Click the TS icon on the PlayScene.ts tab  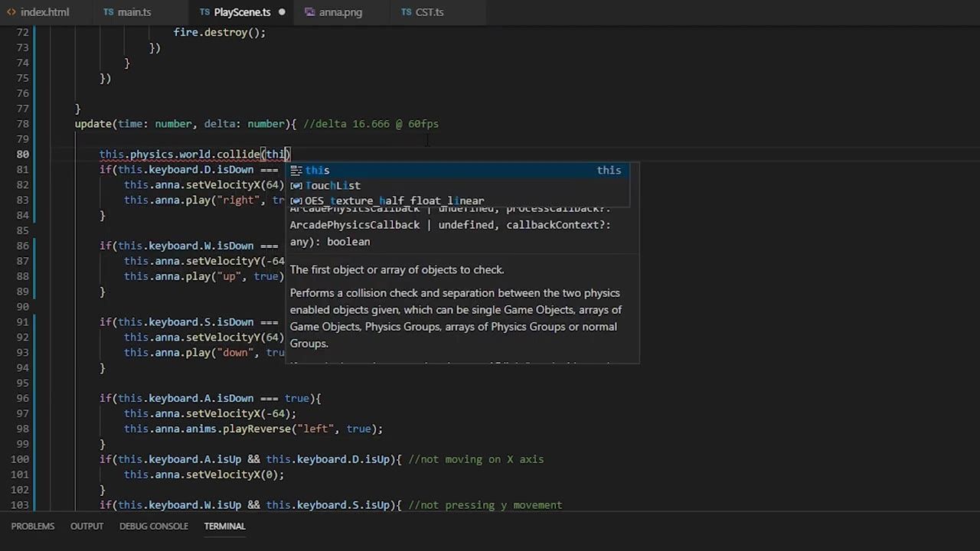pos(204,12)
